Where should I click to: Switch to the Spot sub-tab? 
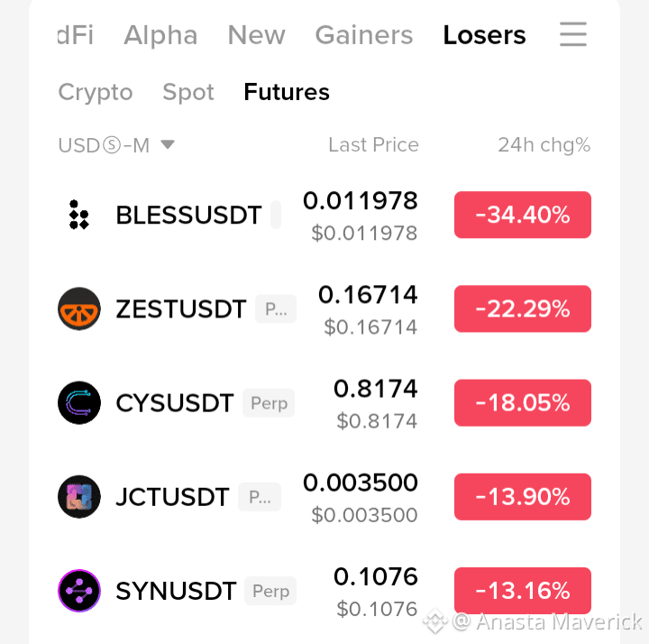tap(188, 92)
